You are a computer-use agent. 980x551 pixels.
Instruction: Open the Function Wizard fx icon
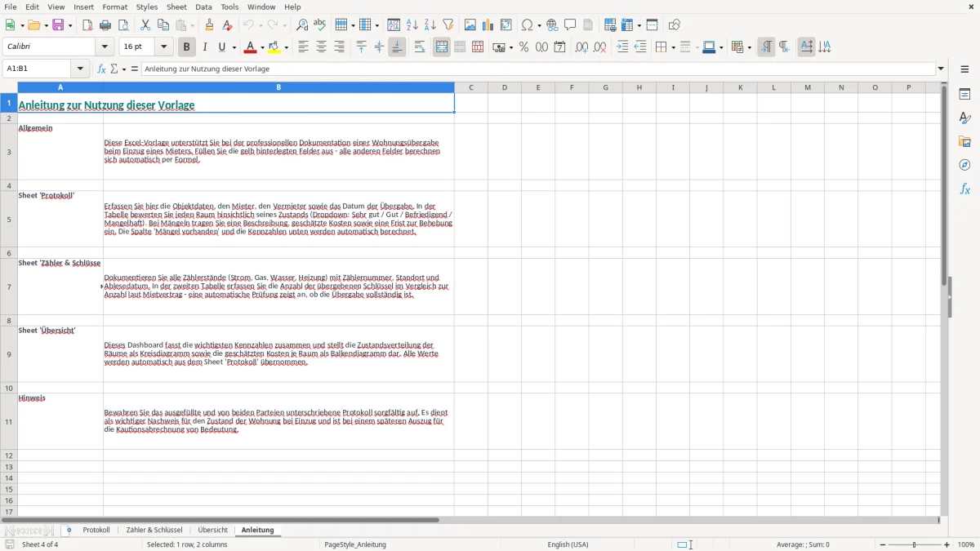(102, 69)
